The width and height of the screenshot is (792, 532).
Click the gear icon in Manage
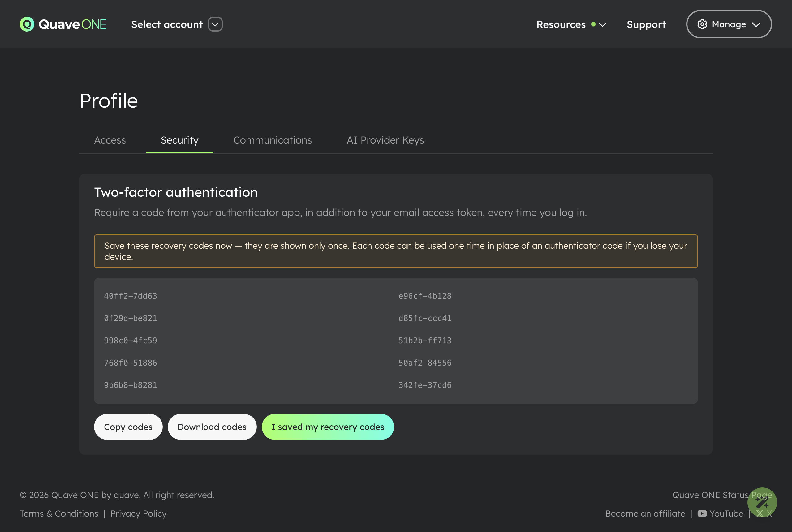pyautogui.click(x=702, y=24)
